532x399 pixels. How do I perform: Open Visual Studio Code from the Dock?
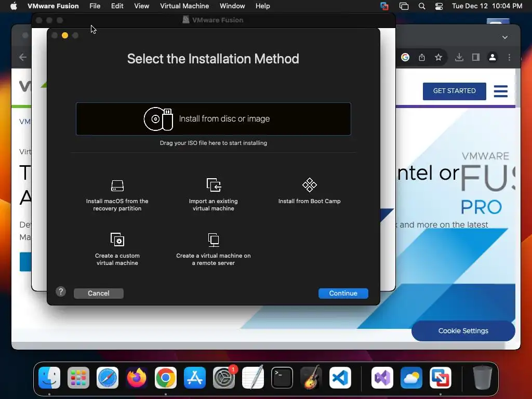click(340, 378)
